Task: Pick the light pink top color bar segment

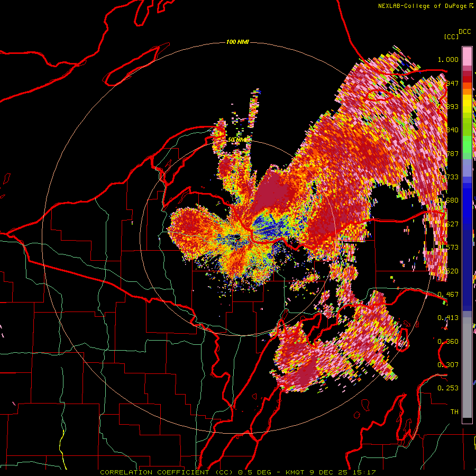Action: click(467, 57)
